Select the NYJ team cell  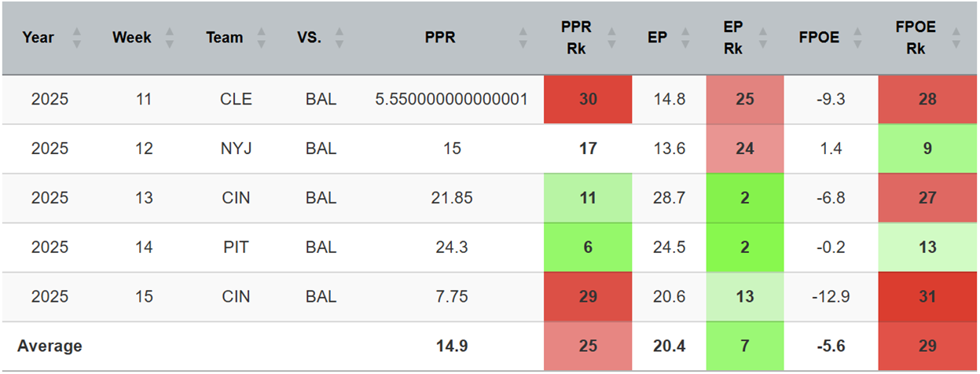[235, 148]
